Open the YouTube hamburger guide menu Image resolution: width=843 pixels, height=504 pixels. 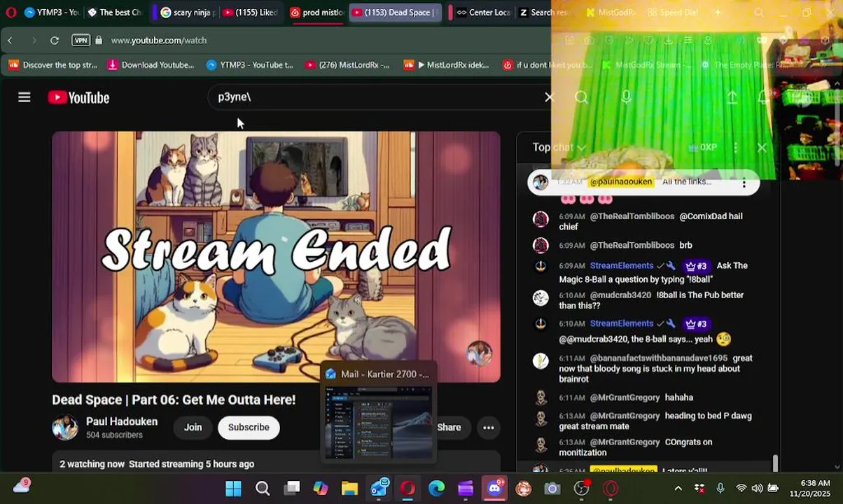coord(25,97)
